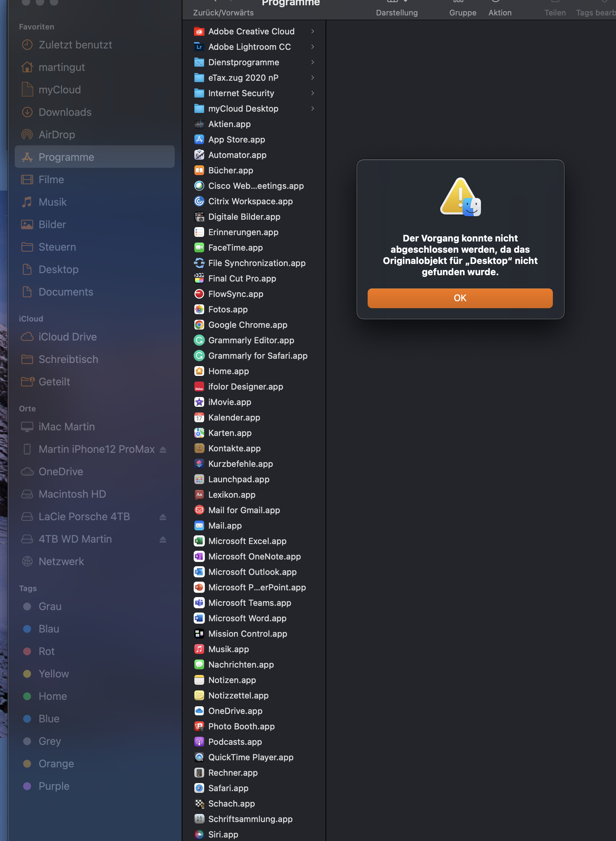Expand the myCloud Desktop folder chevron

313,108
